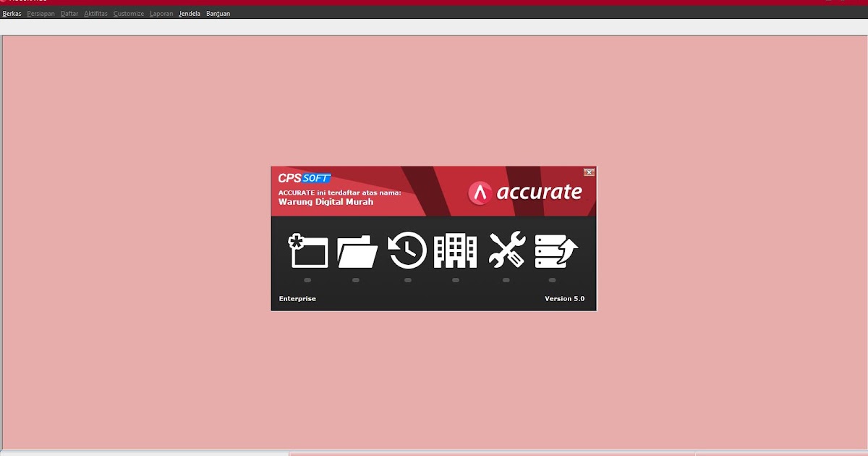868x456 pixels.
Task: Open the Persiapan menu
Action: 41,14
